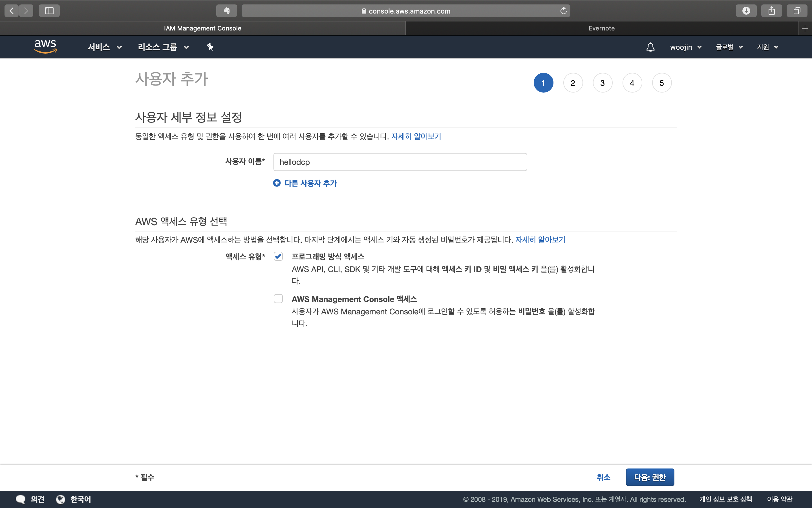Click the 한국어 language selector

coord(81,499)
